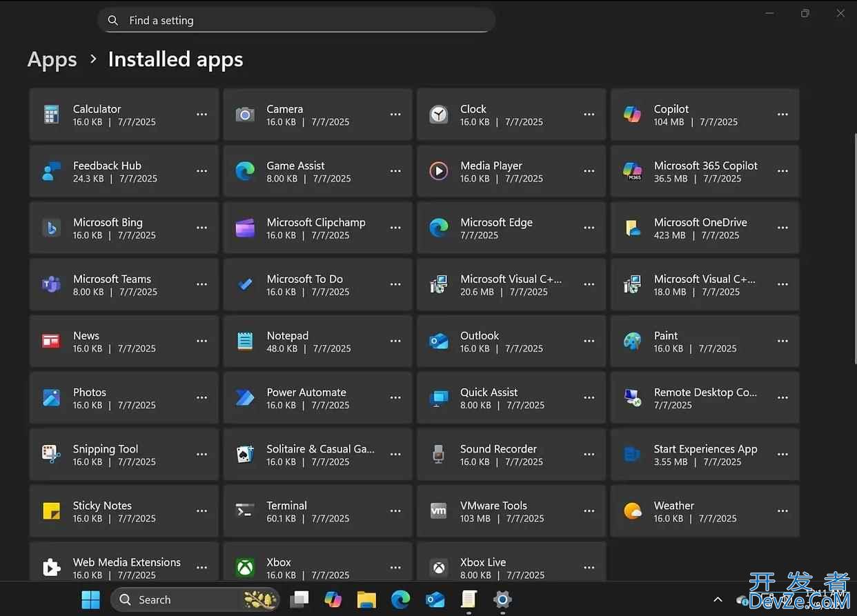Screen dimensions: 857x616
Task: Open more options menu for Copilot
Action: [x=782, y=115]
